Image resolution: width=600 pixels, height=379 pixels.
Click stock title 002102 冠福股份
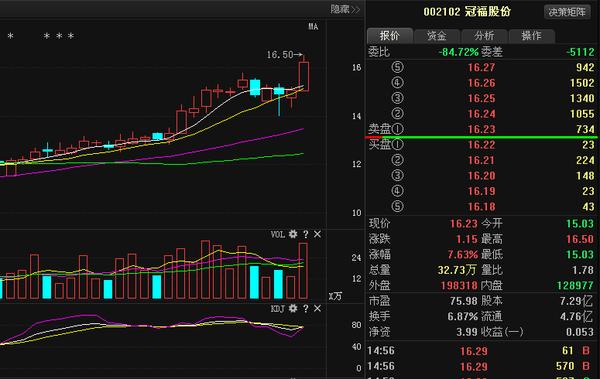point(467,11)
